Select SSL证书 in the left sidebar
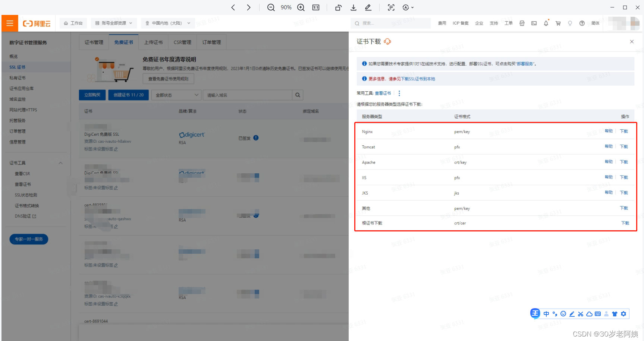The width and height of the screenshot is (644, 341). 17,67
